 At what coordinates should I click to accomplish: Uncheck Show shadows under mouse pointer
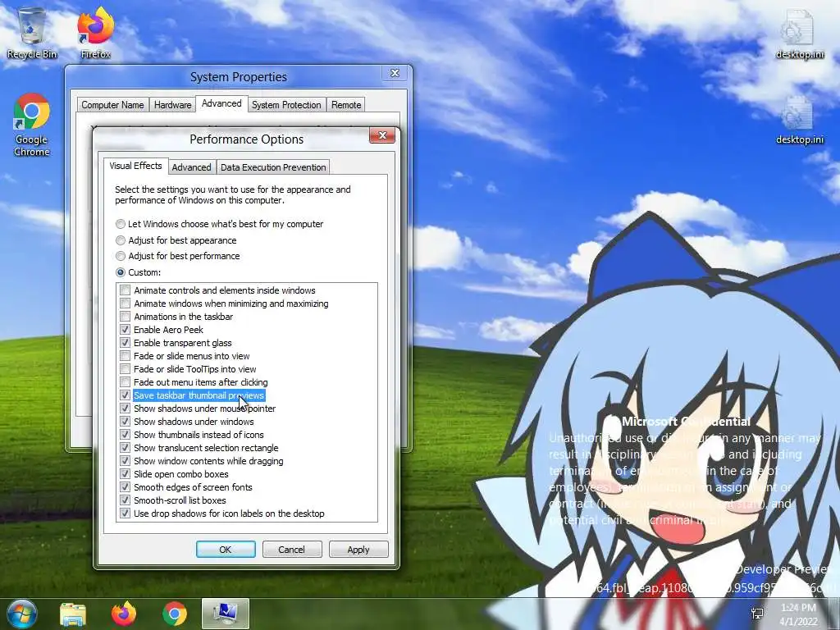click(126, 409)
